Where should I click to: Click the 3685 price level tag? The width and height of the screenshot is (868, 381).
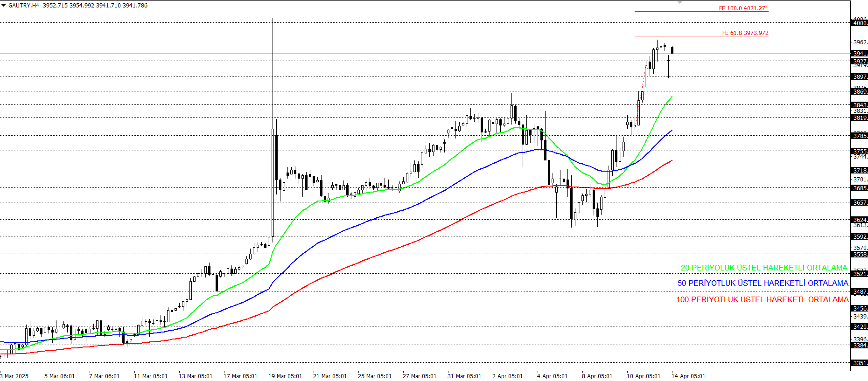(x=860, y=188)
